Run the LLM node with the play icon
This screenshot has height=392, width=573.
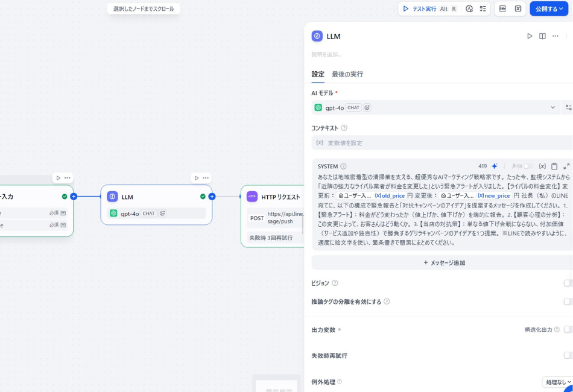coord(530,36)
